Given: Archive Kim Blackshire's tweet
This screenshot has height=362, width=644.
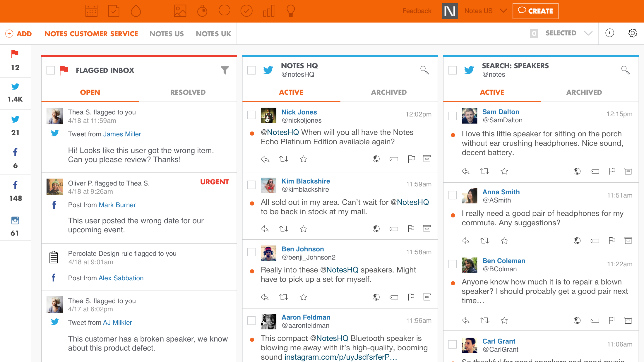Looking at the screenshot, I should coord(427,229).
